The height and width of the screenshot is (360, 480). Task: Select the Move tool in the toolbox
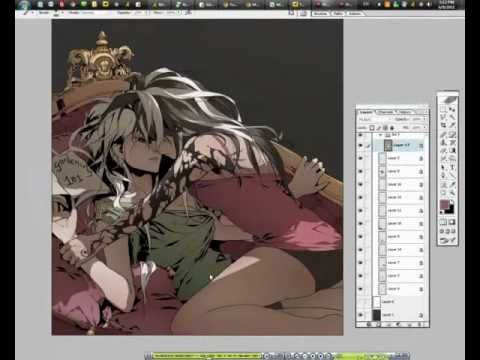[x=453, y=108]
